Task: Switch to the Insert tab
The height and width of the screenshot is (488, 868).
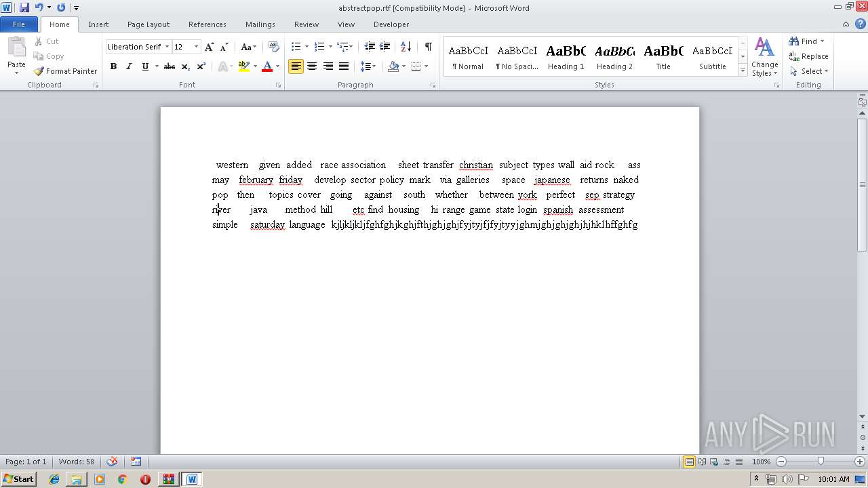Action: click(98, 24)
